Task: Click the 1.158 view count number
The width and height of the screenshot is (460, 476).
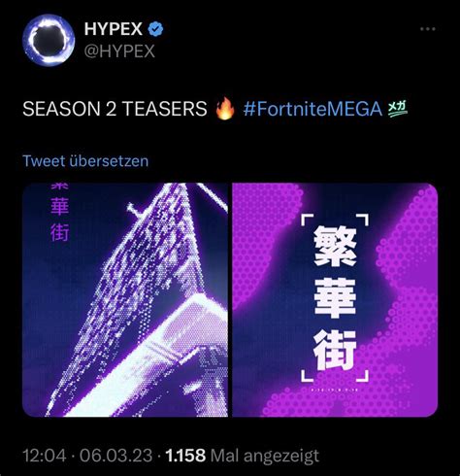Action: tap(185, 456)
